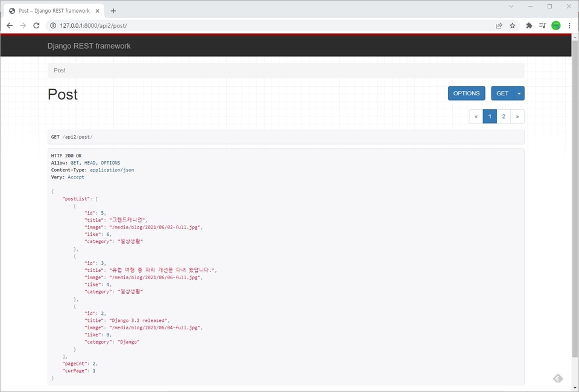Click the "postList" key
Image resolution: width=579 pixels, height=392 pixels.
pos(76,198)
